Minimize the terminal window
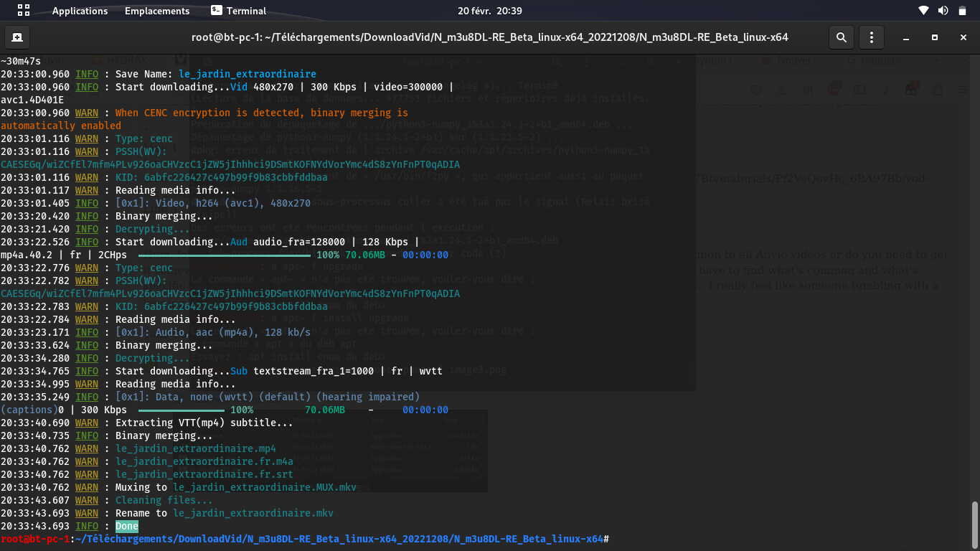The height and width of the screenshot is (551, 980). coord(907,37)
